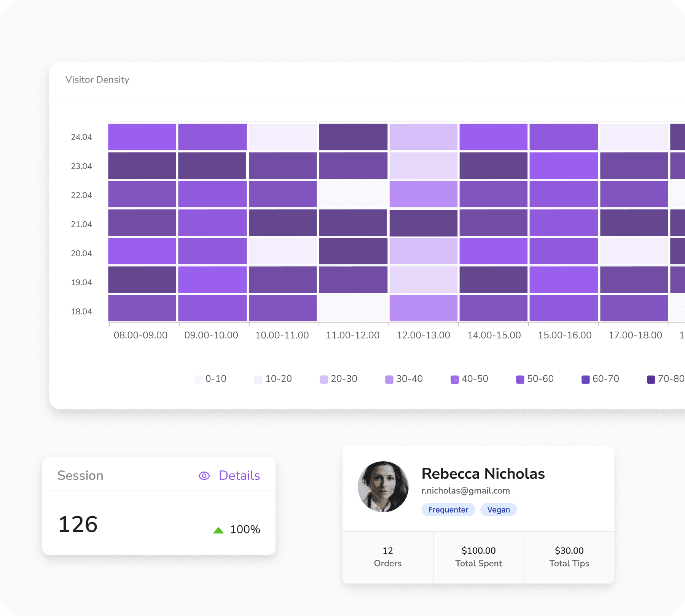Screen dimensions: 685x616
Task: Click the green upward trend arrow
Action: [x=218, y=530]
